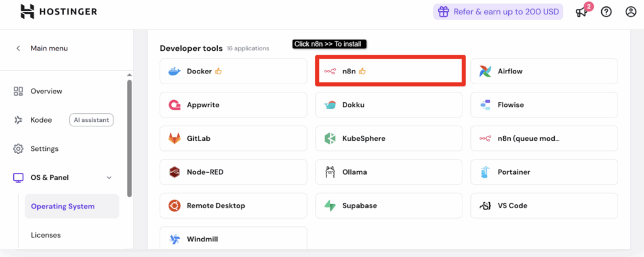Image resolution: width=644 pixels, height=257 pixels.
Task: Click the 'Dokku' label
Action: 353,105
